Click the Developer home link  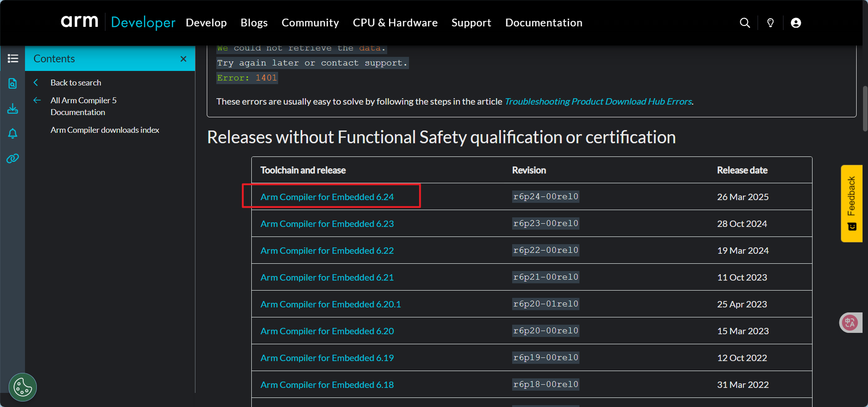[x=143, y=22]
